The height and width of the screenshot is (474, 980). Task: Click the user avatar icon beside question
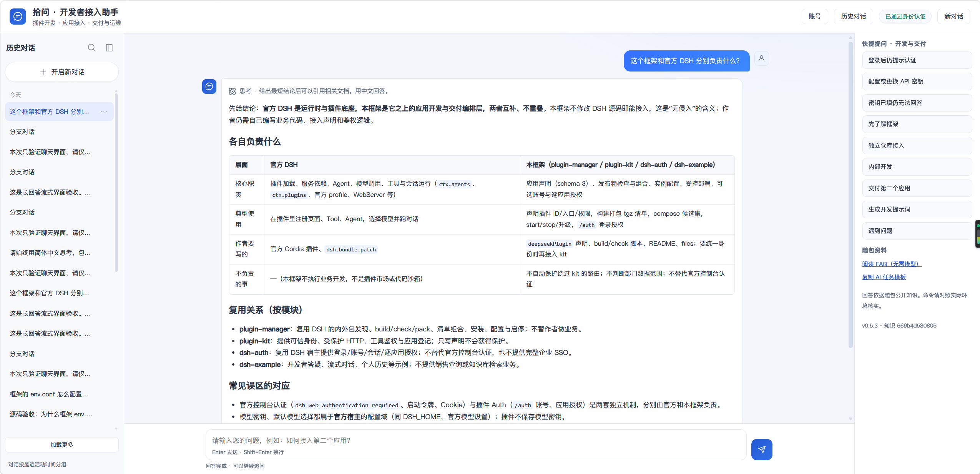click(761, 58)
